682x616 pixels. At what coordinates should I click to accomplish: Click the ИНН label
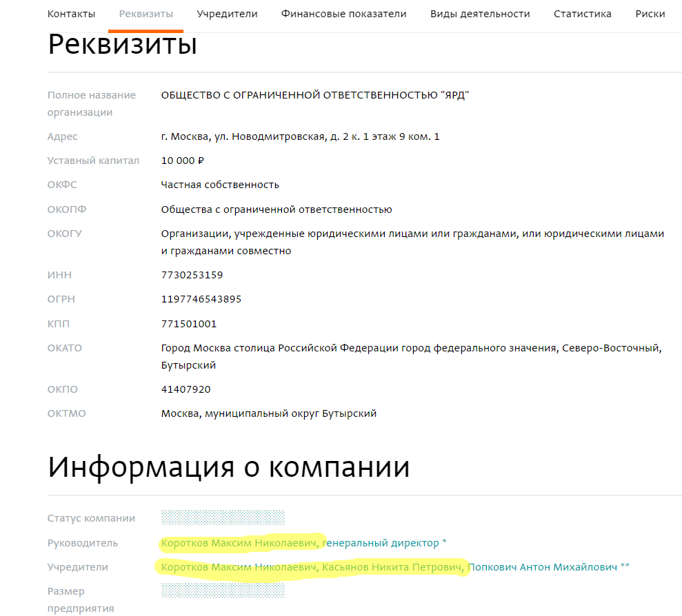(x=59, y=275)
